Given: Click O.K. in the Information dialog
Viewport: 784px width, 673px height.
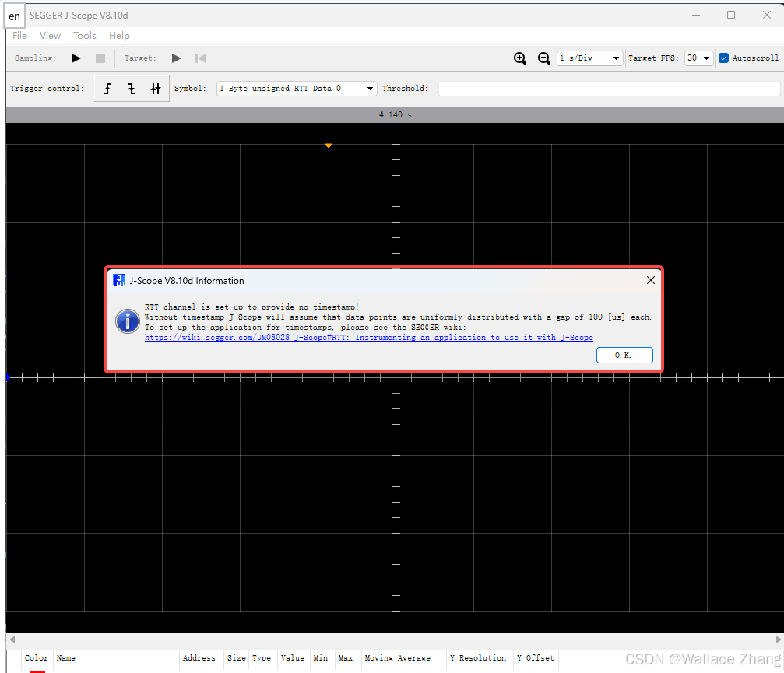Looking at the screenshot, I should click(624, 356).
